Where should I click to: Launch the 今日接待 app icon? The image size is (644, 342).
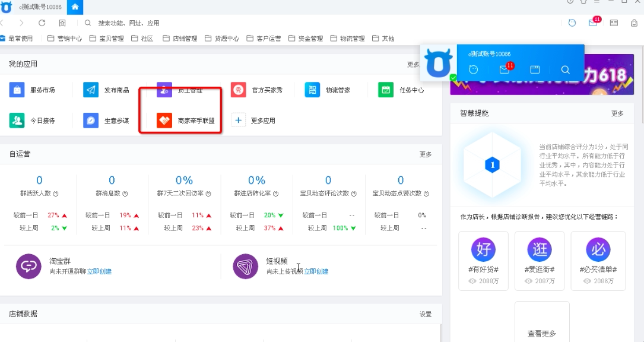coord(17,121)
